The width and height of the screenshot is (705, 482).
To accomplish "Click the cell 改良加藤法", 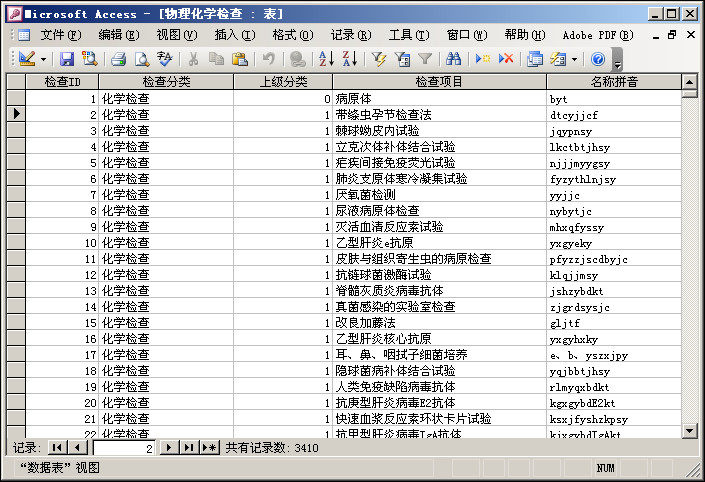I will click(x=439, y=323).
